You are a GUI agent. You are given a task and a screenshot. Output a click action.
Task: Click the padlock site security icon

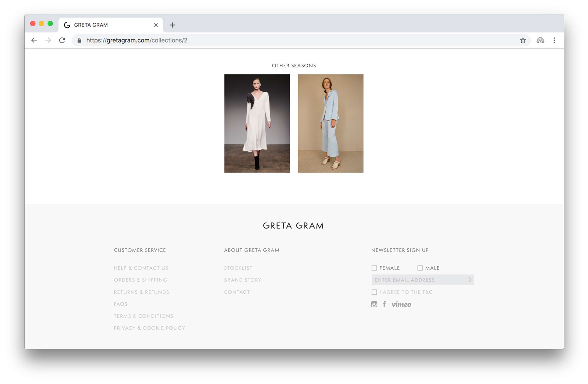click(79, 40)
